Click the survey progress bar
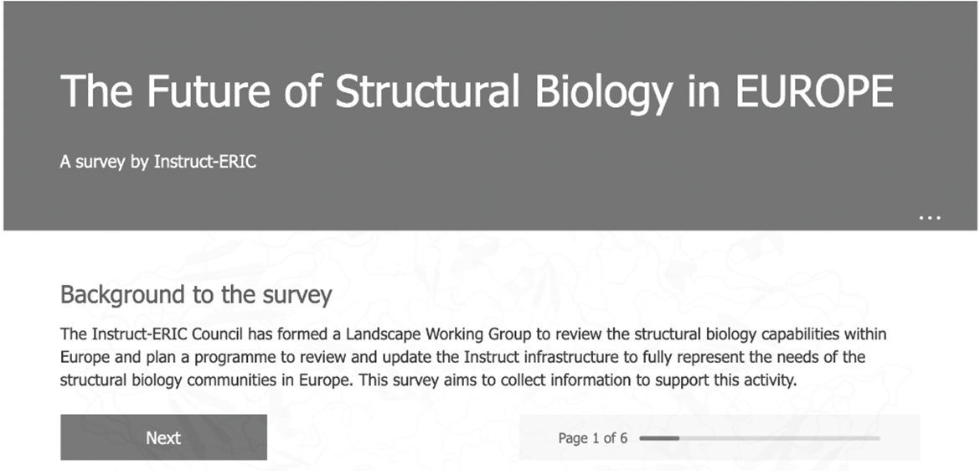Image resolution: width=980 pixels, height=471 pixels. pos(759,437)
